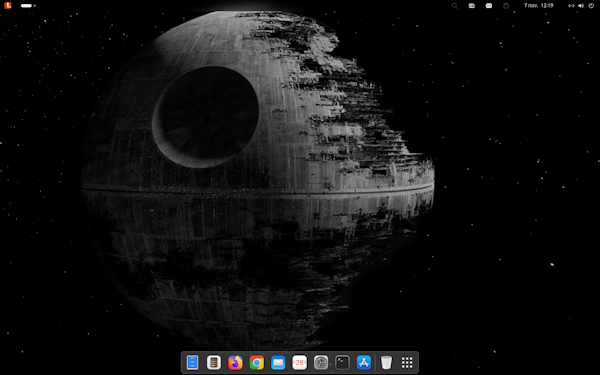The image size is (600, 375).
Task: Open the clock menu showing 7 nov.
Action: click(x=538, y=5)
